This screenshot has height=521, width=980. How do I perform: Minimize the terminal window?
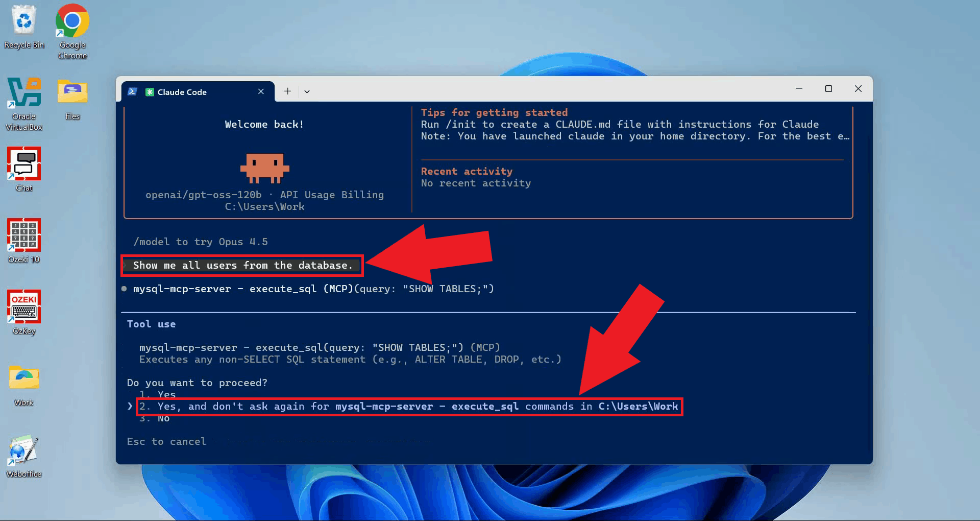point(799,89)
